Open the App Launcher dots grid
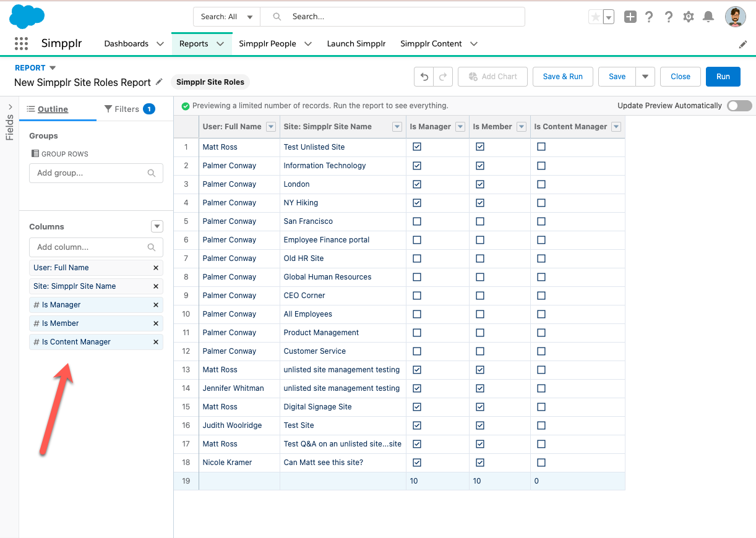The height and width of the screenshot is (538, 756). [22, 43]
